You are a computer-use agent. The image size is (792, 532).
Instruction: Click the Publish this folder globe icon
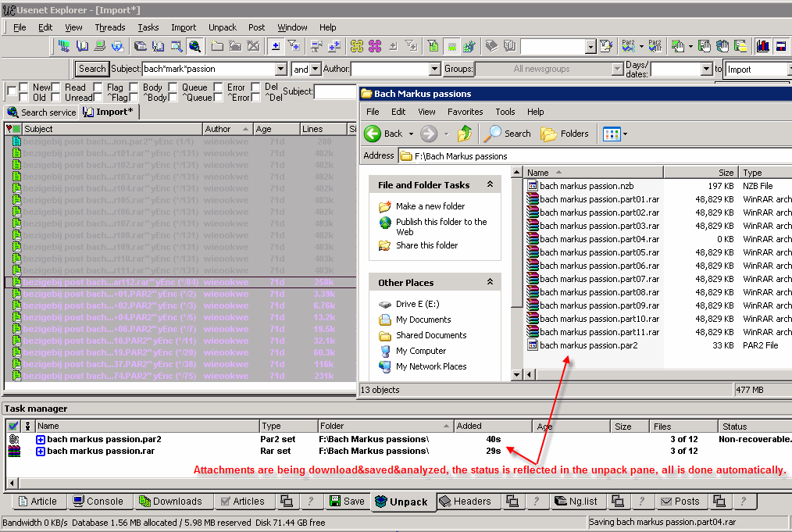coord(385,223)
